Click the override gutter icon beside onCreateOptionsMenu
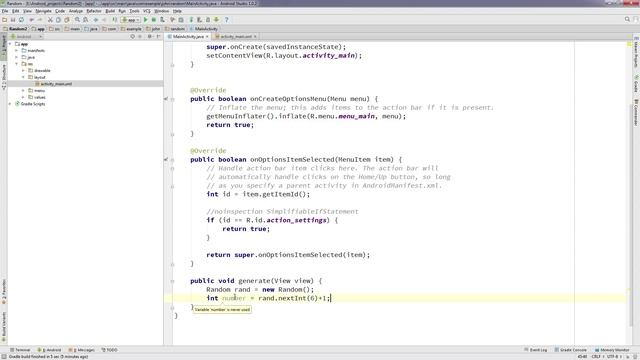640x360 pixels. pos(166,99)
